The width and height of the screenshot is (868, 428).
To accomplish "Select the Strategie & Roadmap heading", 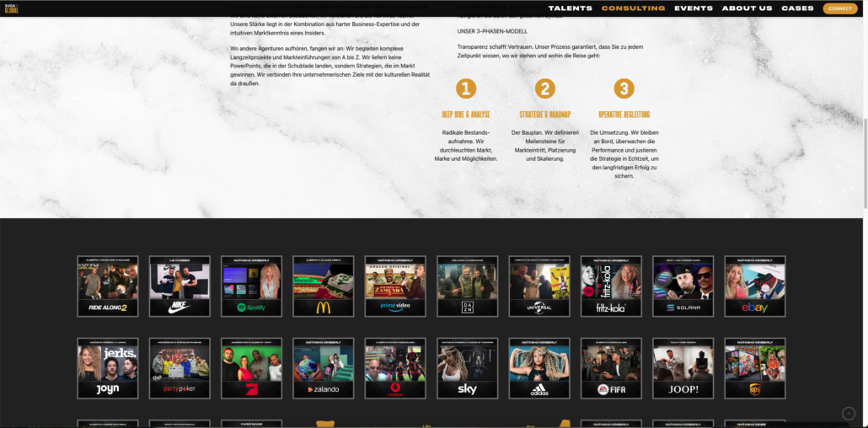I will click(544, 115).
